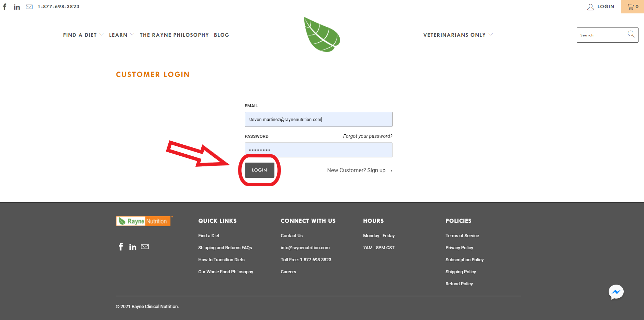Viewport: 644px width, 320px height.
Task: Select the account person icon near LOGIN
Action: point(590,7)
